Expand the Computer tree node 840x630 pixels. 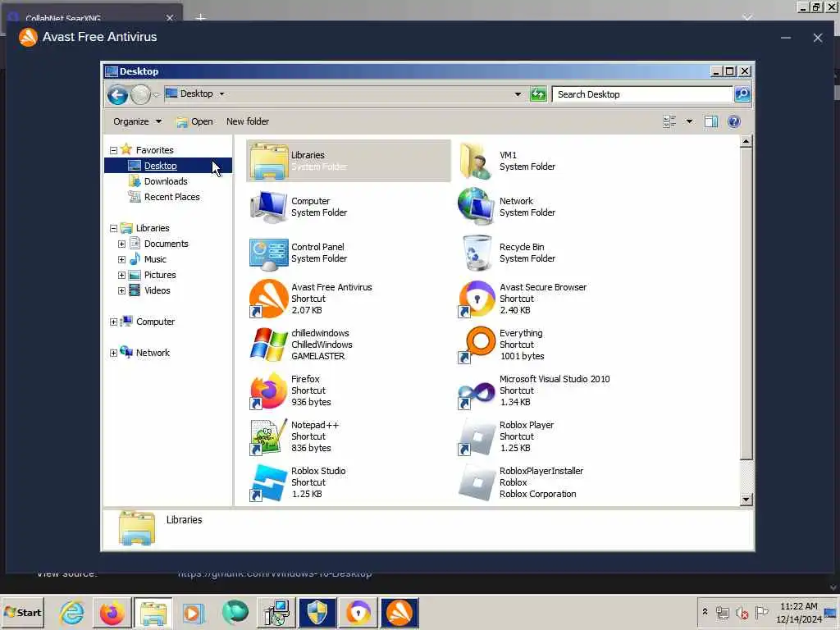pos(113,322)
